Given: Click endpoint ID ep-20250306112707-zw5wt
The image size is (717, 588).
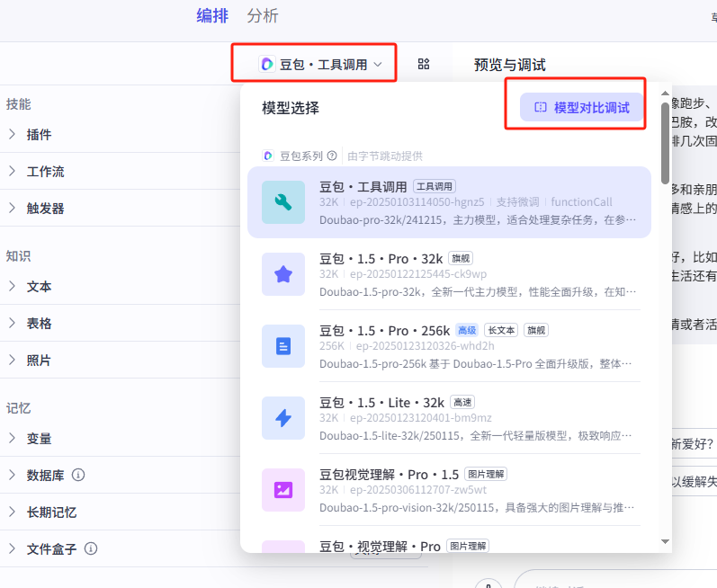Looking at the screenshot, I should [418, 490].
